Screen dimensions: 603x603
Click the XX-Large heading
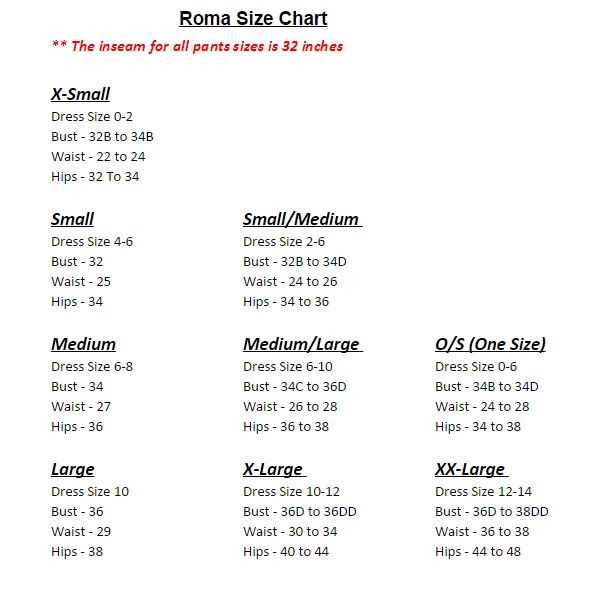pyautogui.click(x=470, y=470)
